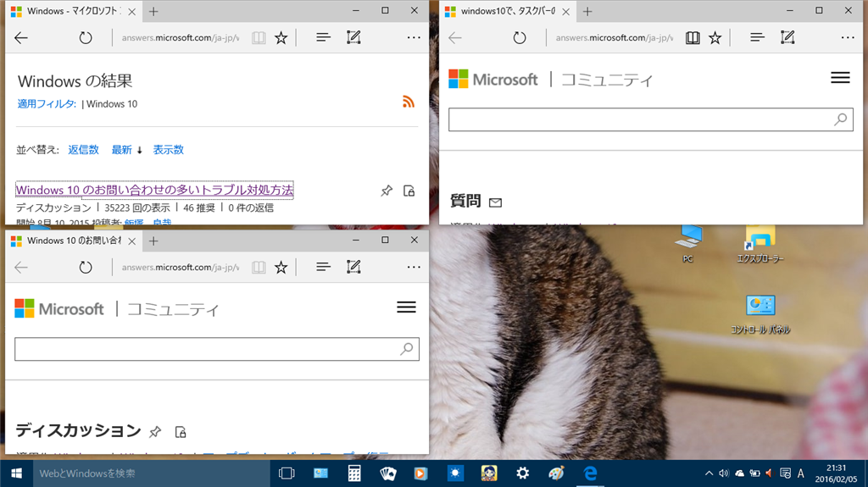Make a Web Note in Windows 10 のお問い合わせ window
Image resolution: width=868 pixels, height=487 pixels.
pyautogui.click(x=353, y=268)
